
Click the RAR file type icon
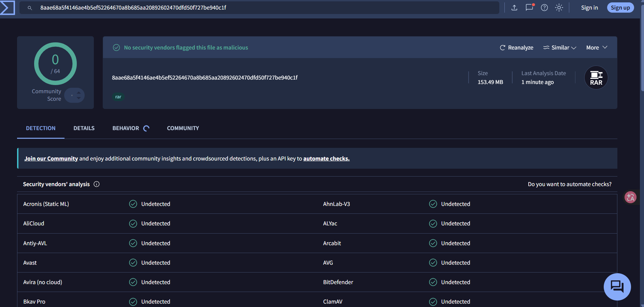pos(596,78)
